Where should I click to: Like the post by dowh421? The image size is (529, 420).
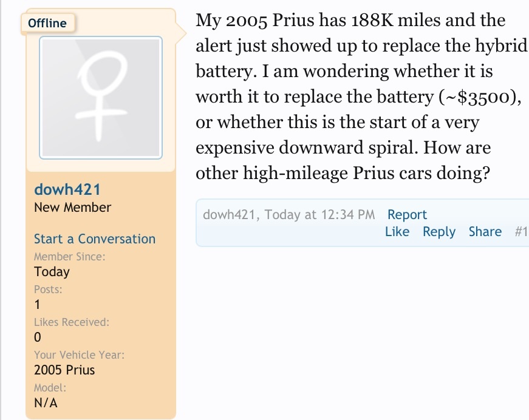click(397, 232)
